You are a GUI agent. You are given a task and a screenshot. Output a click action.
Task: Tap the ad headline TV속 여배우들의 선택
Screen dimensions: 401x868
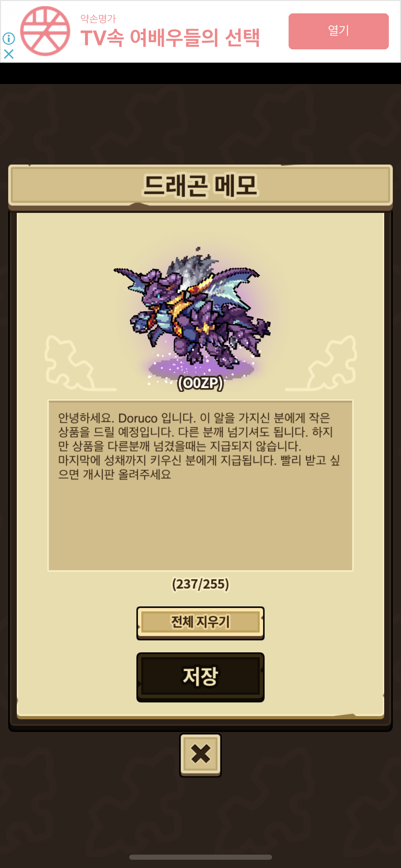pyautogui.click(x=170, y=38)
